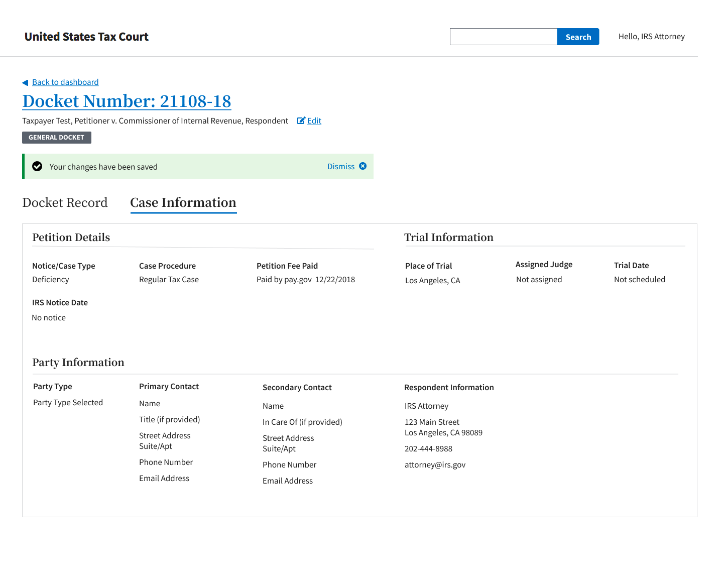Click the No notice value
723x588 pixels.
(x=49, y=318)
